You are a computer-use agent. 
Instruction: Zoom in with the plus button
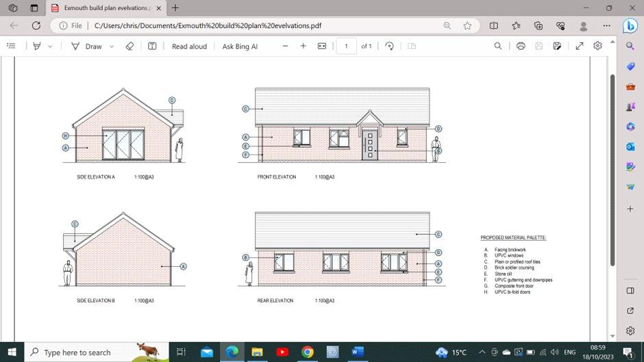[304, 46]
